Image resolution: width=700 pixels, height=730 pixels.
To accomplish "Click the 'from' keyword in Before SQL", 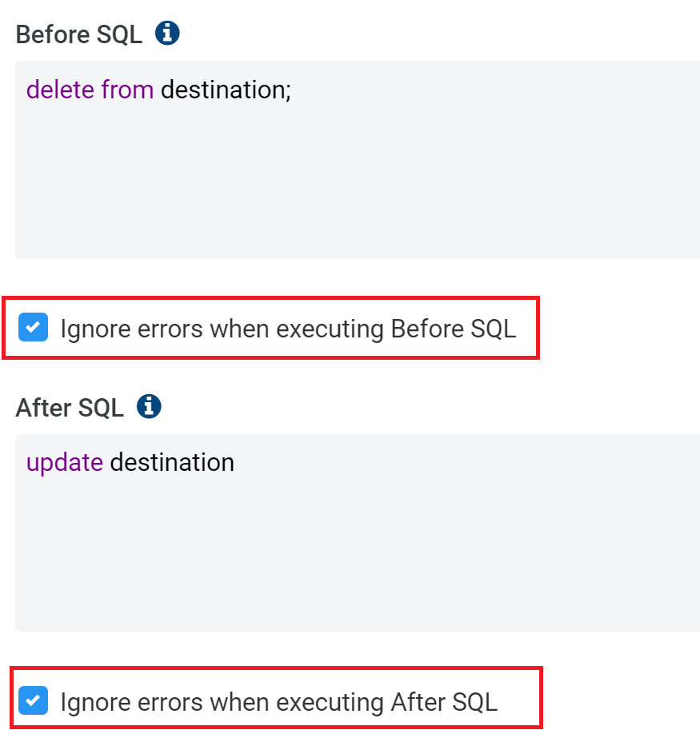I will [x=127, y=90].
